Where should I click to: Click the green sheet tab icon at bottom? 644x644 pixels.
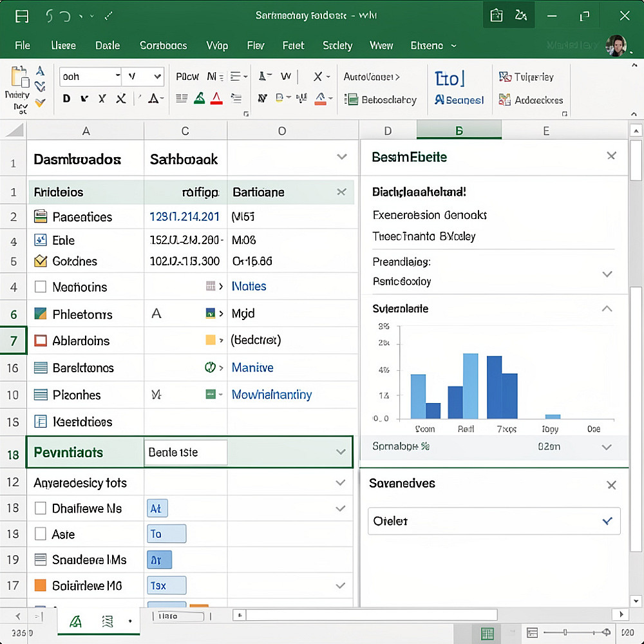coord(75,621)
